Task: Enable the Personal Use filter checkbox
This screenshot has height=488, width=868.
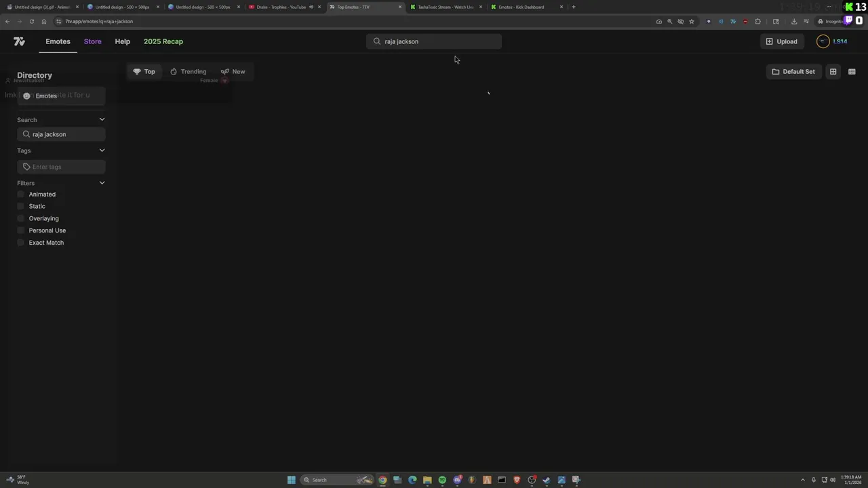Action: pos(20,230)
